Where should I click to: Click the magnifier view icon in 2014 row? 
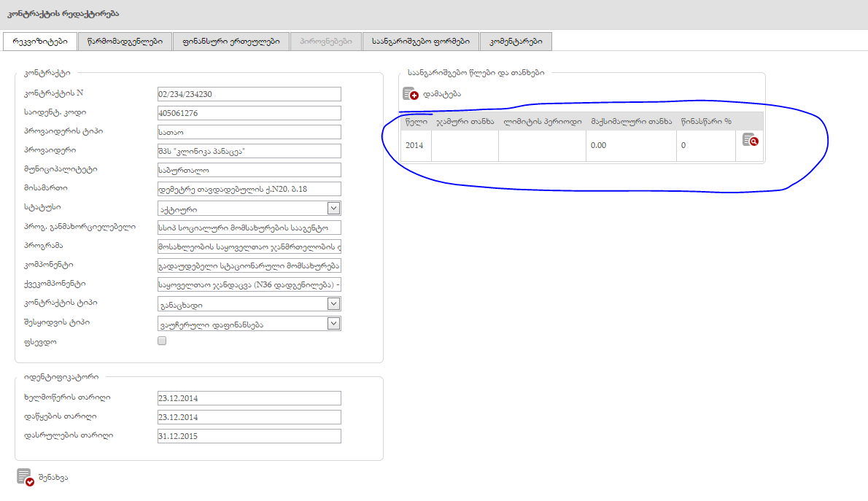750,140
